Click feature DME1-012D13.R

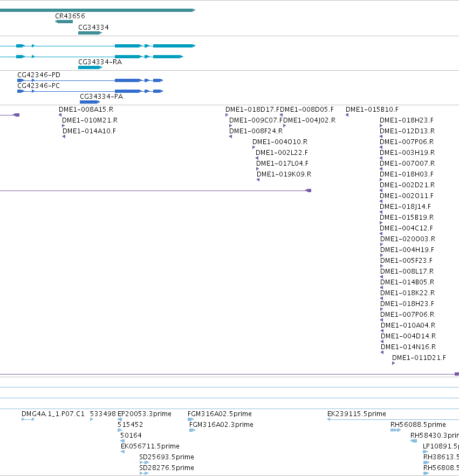(407, 131)
